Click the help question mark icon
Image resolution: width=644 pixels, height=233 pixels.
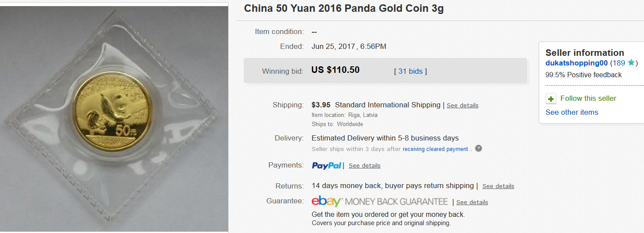pos(479,148)
